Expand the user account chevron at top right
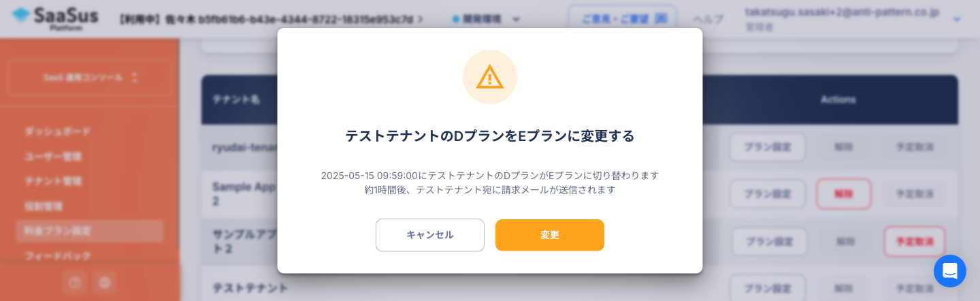 (x=957, y=19)
